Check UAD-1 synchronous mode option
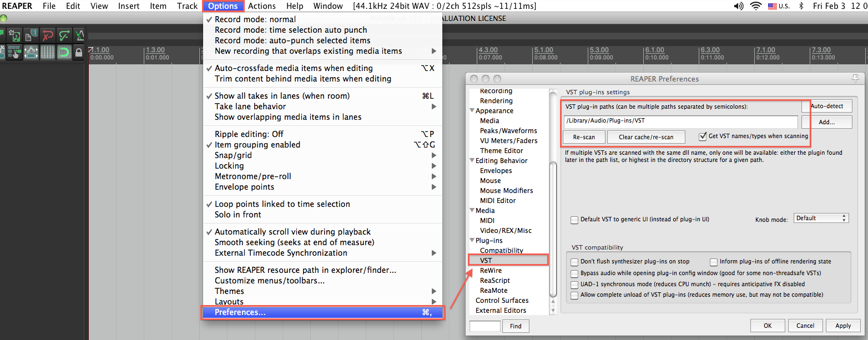This screenshot has width=868, height=340. pyautogui.click(x=574, y=284)
